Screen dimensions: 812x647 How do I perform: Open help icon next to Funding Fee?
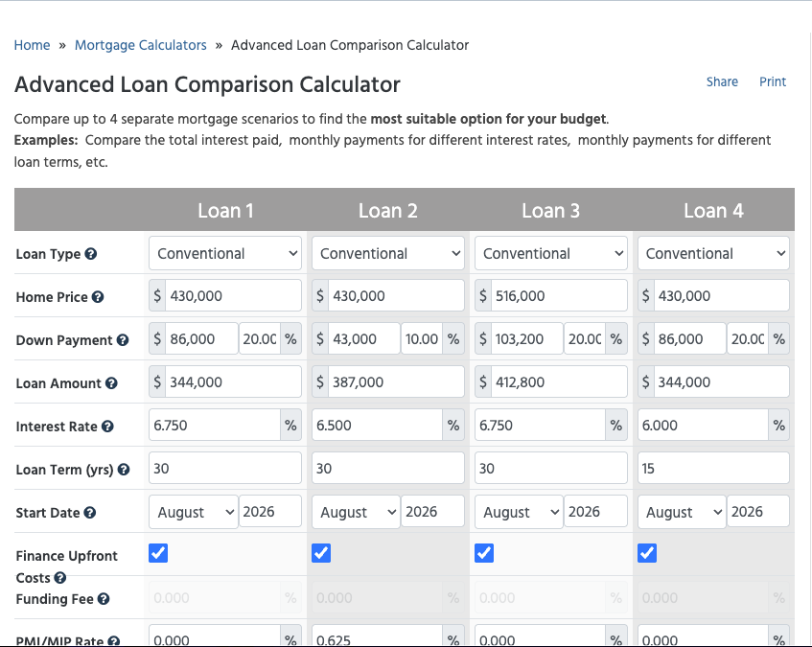click(104, 599)
